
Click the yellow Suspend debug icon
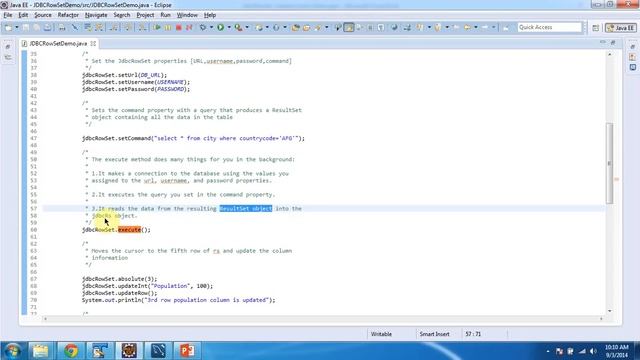[168, 27]
